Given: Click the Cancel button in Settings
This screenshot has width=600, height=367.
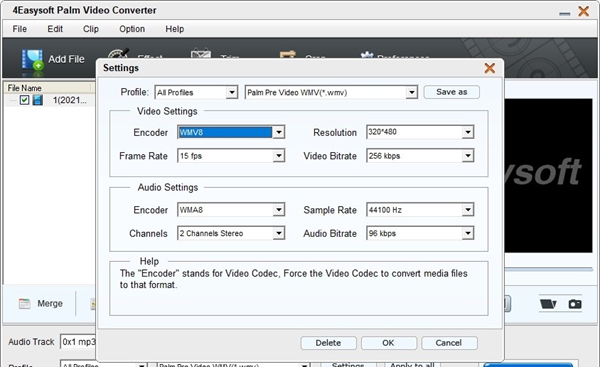Looking at the screenshot, I should [x=449, y=343].
